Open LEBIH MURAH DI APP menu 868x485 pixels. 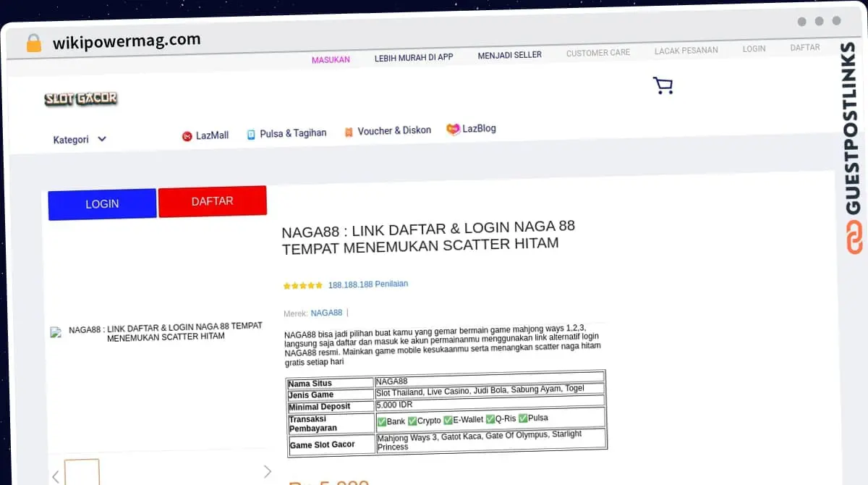414,57
